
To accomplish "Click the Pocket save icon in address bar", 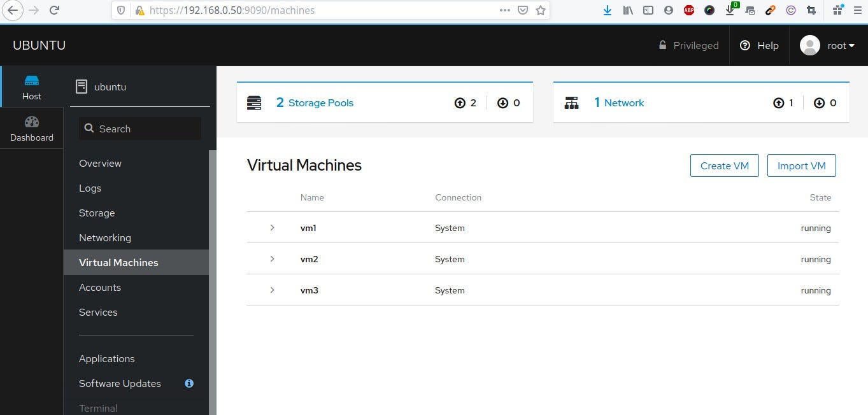I will 522,10.
